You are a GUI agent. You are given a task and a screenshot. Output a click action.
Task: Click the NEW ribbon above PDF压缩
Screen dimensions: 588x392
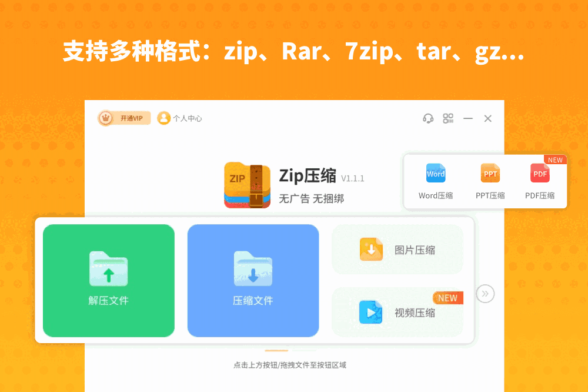(x=555, y=160)
